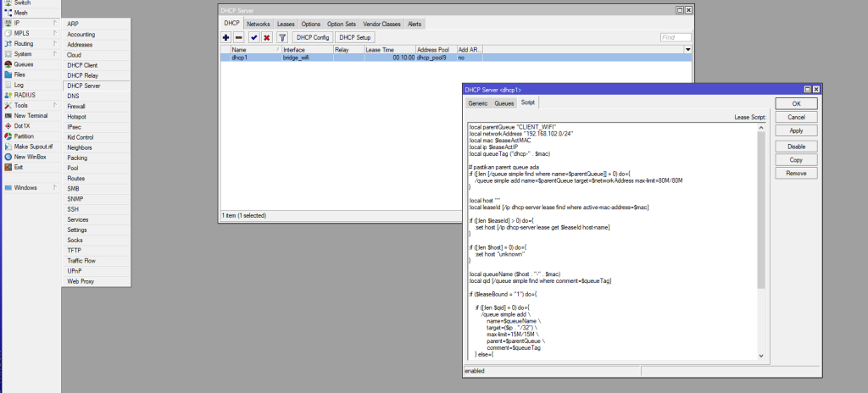Open Web Proxy from the IP submenu

(97, 281)
